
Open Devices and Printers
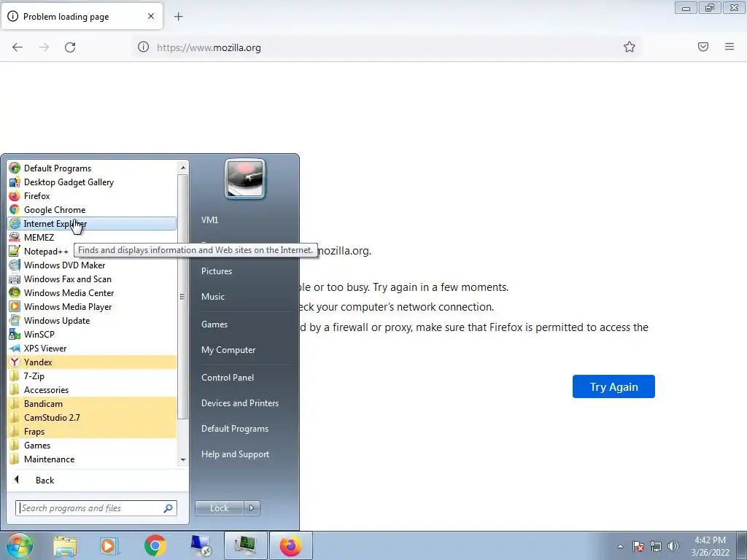point(239,403)
